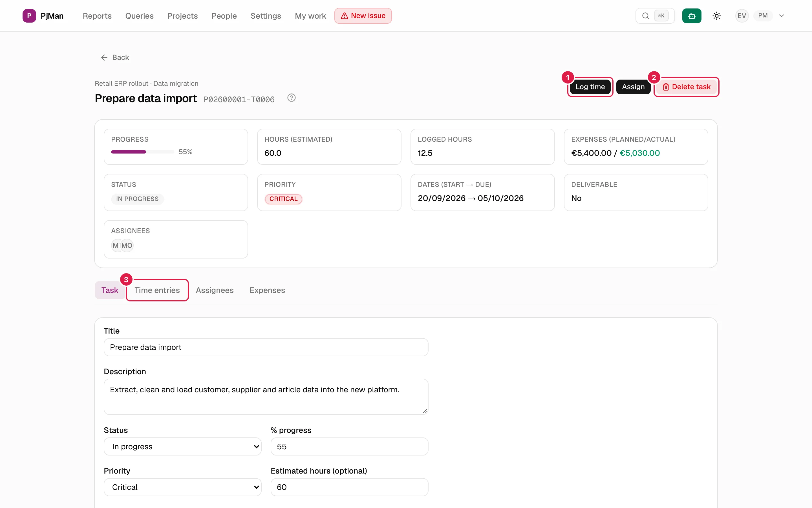
Task: Open Settings in top navigation
Action: (266, 16)
